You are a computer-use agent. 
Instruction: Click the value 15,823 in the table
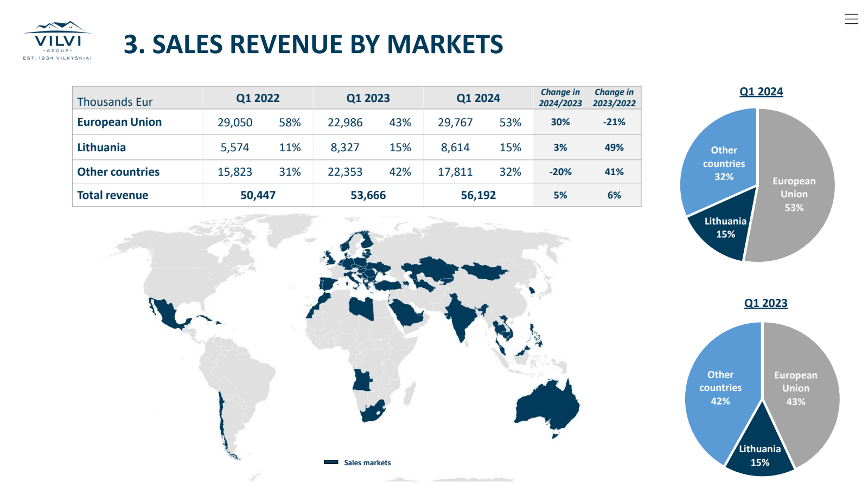click(x=235, y=172)
